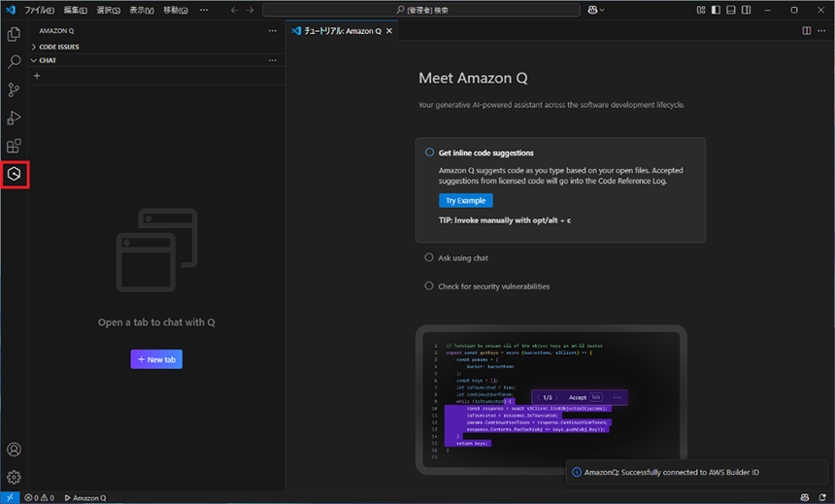Viewport: 835px width, 504px height.
Task: Add a new chat tab with plus icon
Action: pyautogui.click(x=37, y=76)
